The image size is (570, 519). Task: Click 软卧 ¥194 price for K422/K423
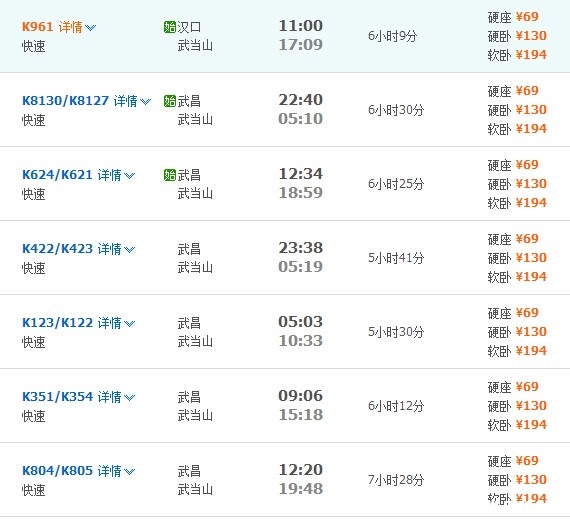pyautogui.click(x=517, y=277)
